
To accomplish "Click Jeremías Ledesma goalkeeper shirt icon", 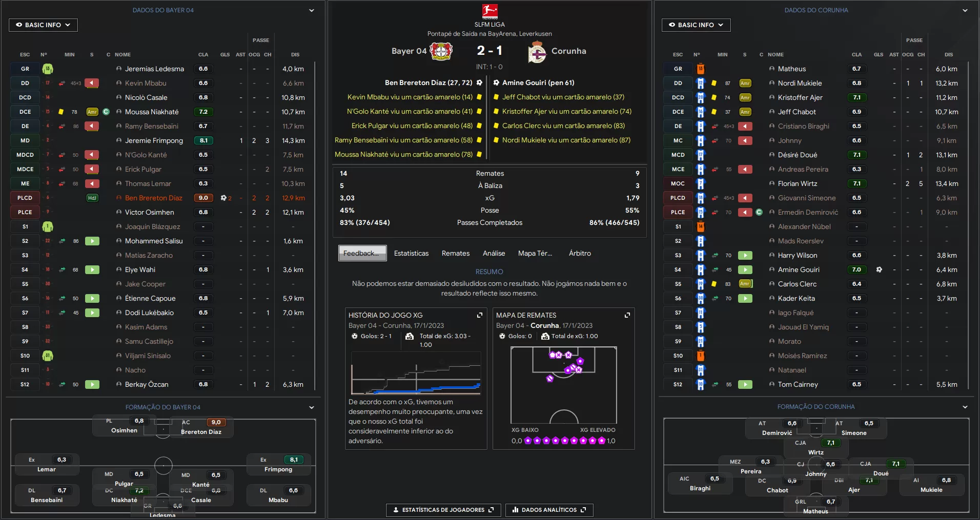I will click(x=48, y=69).
